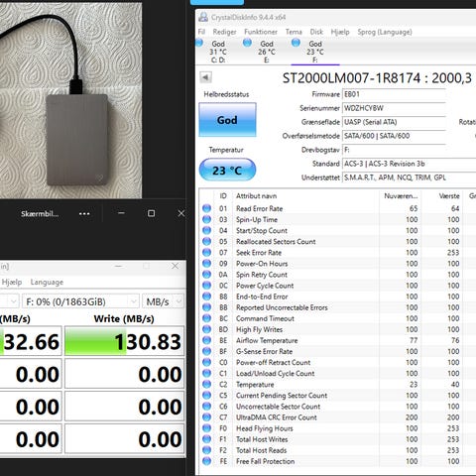This screenshot has width=476, height=476.
Task: Open the F: 0% (0/1863GiB) drive dropdown
Action: (80, 301)
